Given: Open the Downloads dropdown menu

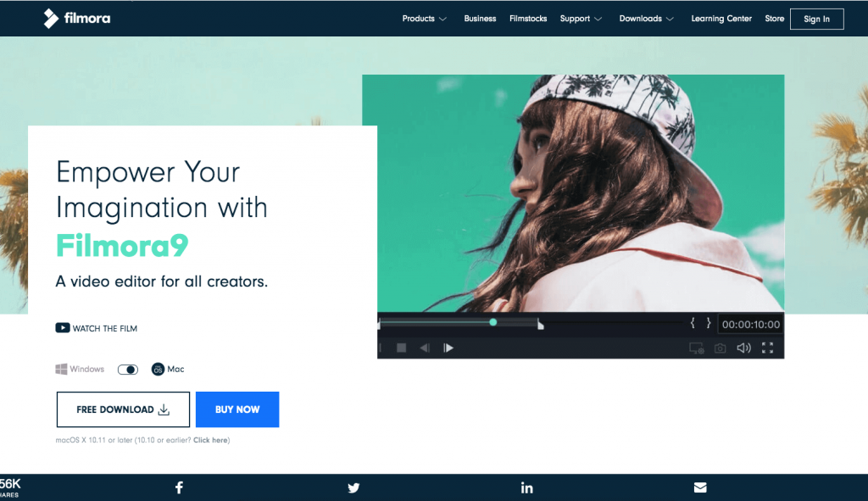Looking at the screenshot, I should click(x=647, y=19).
